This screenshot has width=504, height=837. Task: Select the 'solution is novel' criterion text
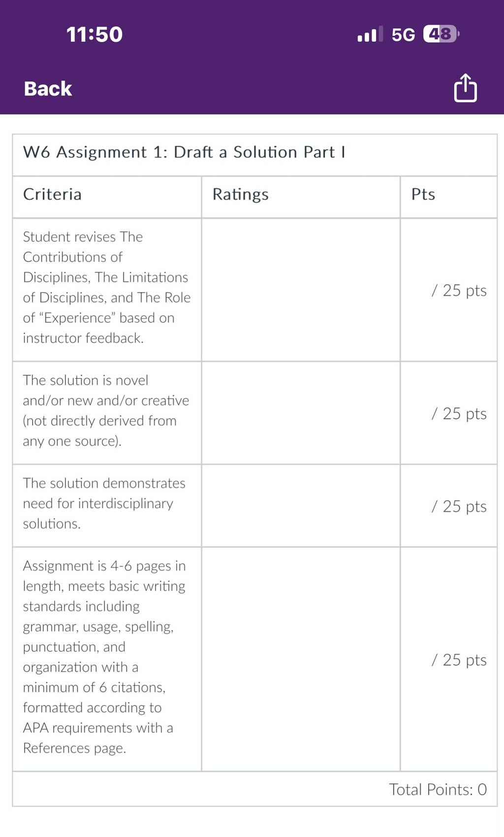coord(106,411)
